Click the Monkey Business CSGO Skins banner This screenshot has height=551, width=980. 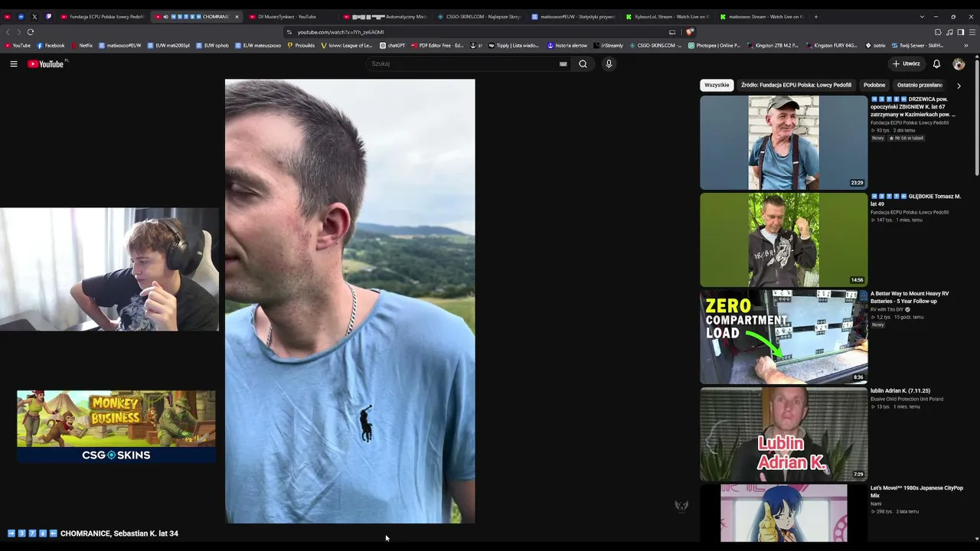[116, 426]
